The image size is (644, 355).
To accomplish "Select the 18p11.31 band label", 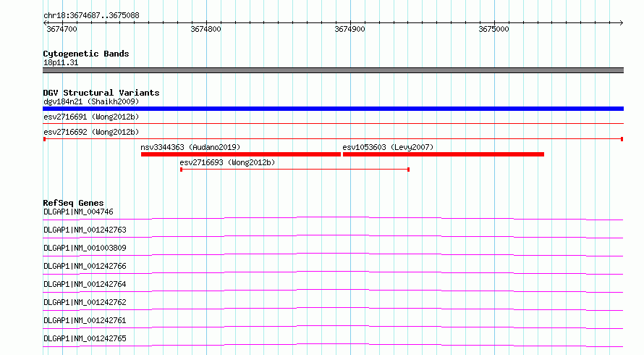I will pos(61,63).
